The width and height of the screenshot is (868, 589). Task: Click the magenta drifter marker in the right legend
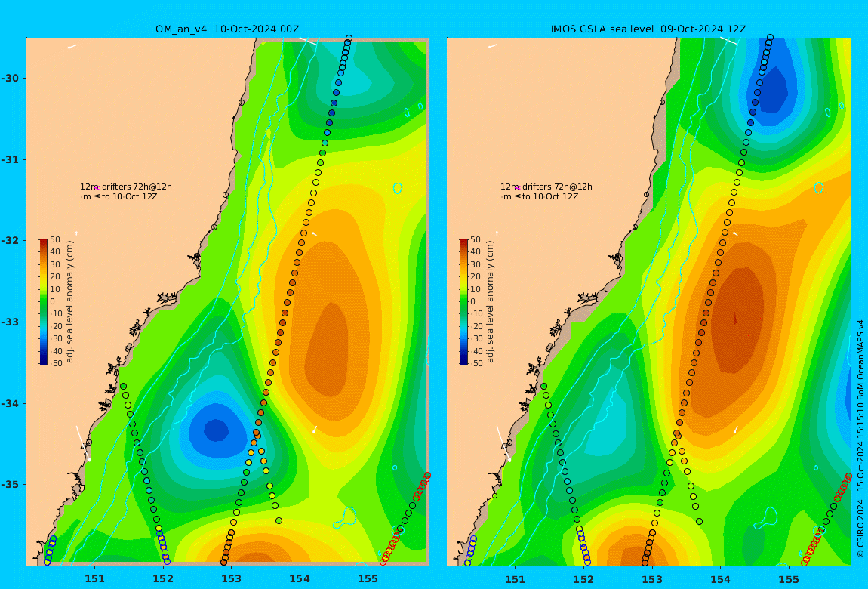pos(518,188)
